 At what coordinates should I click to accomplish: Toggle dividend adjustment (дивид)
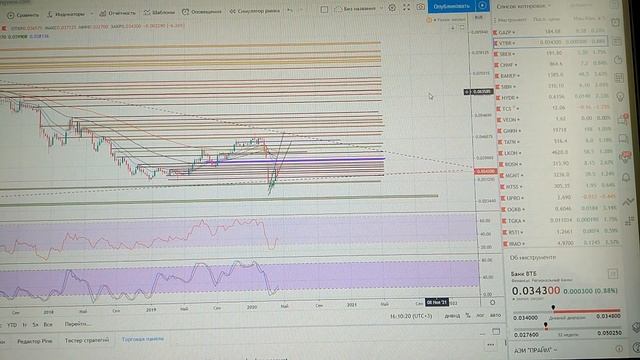tap(452, 316)
